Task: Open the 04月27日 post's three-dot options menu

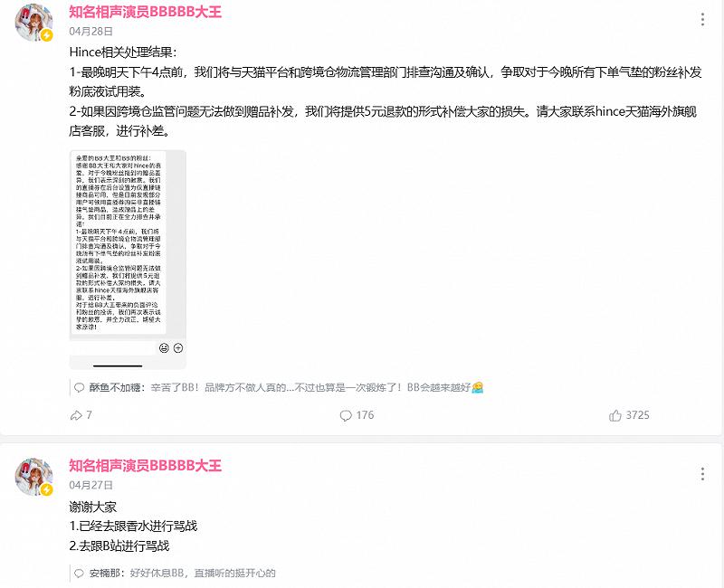Action: pos(702,474)
